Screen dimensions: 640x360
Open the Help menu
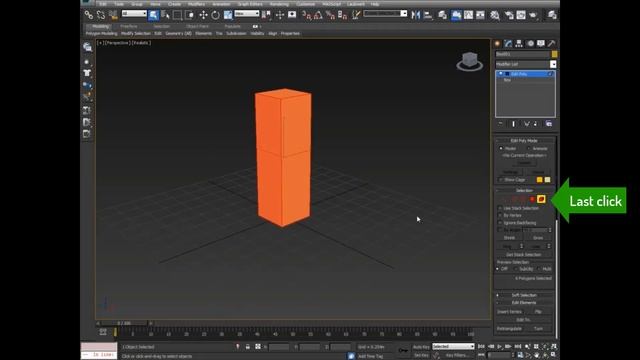[375, 4]
